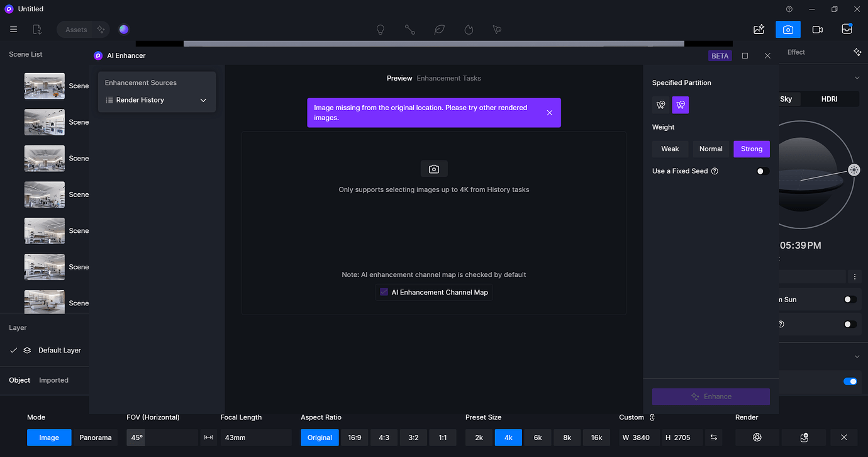Choose the 16:9 aspect ratio
Viewport: 868px width, 457px height.
355,437
